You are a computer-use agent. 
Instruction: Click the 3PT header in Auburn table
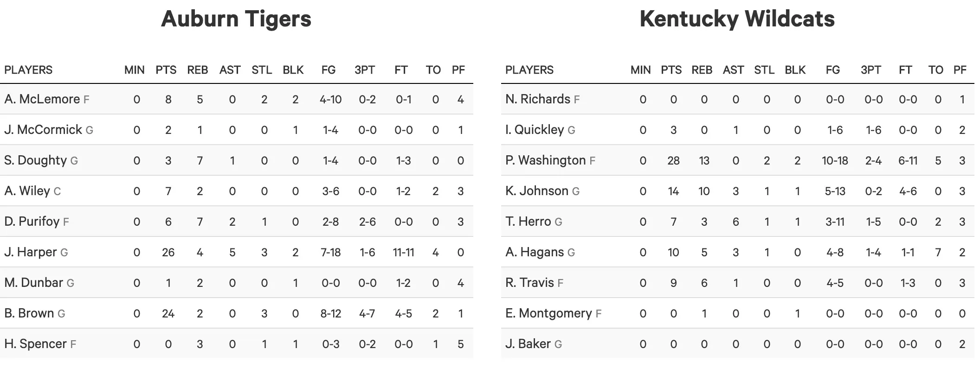pos(364,70)
